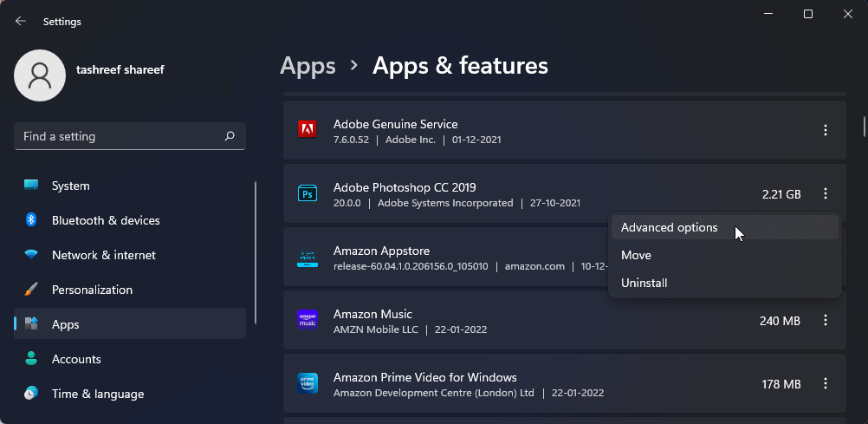
Task: Click AMZN Mobile LLC publisher text
Action: coord(375,329)
